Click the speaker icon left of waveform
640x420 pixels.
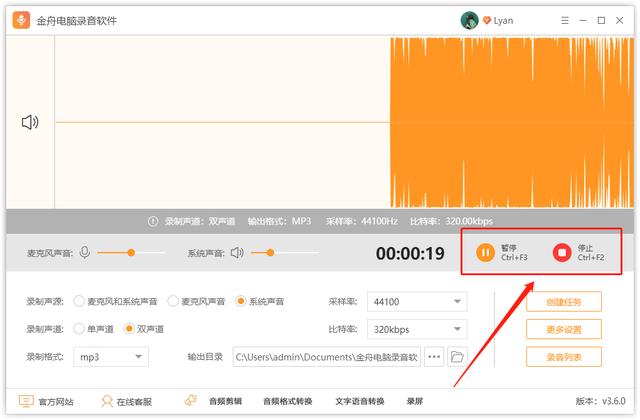(x=30, y=122)
